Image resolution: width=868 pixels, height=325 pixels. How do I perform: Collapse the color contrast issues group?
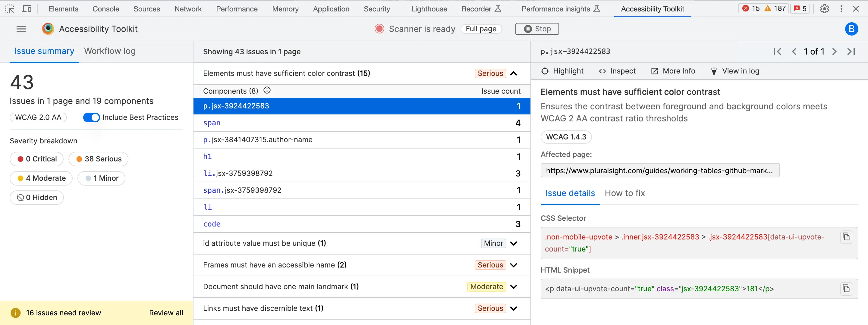[x=514, y=73]
